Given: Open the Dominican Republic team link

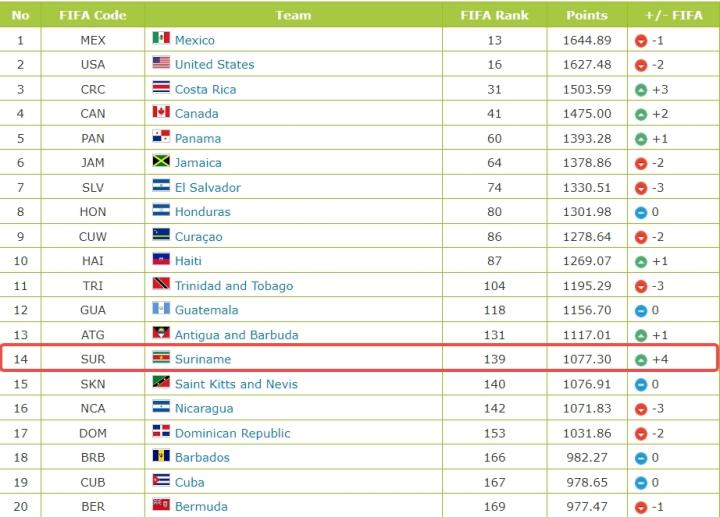Looking at the screenshot, I should [232, 433].
